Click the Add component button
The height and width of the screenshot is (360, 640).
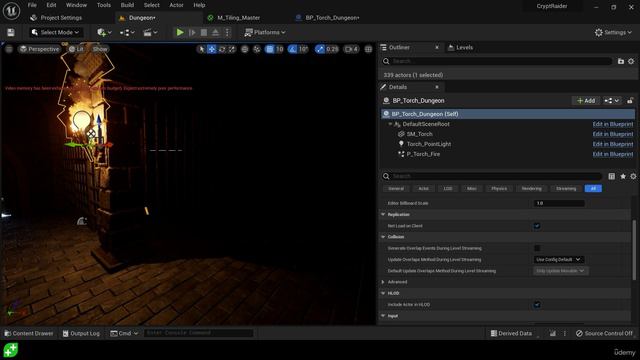[586, 100]
